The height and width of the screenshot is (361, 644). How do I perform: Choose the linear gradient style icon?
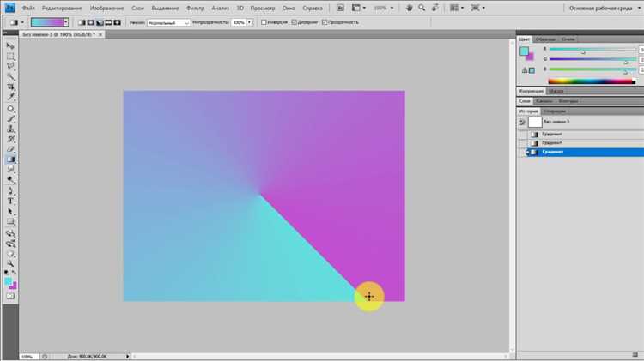tap(82, 22)
